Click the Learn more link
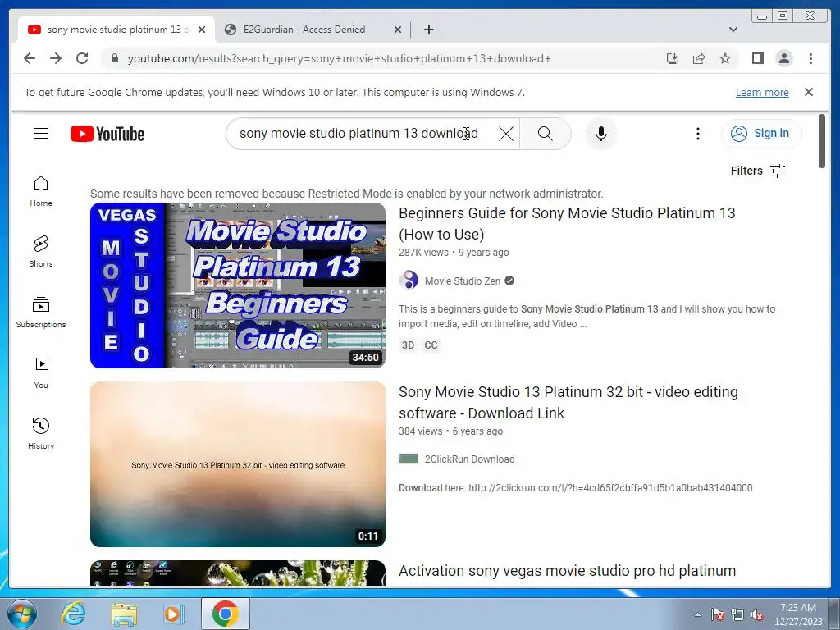This screenshot has width=840, height=630. (762, 92)
